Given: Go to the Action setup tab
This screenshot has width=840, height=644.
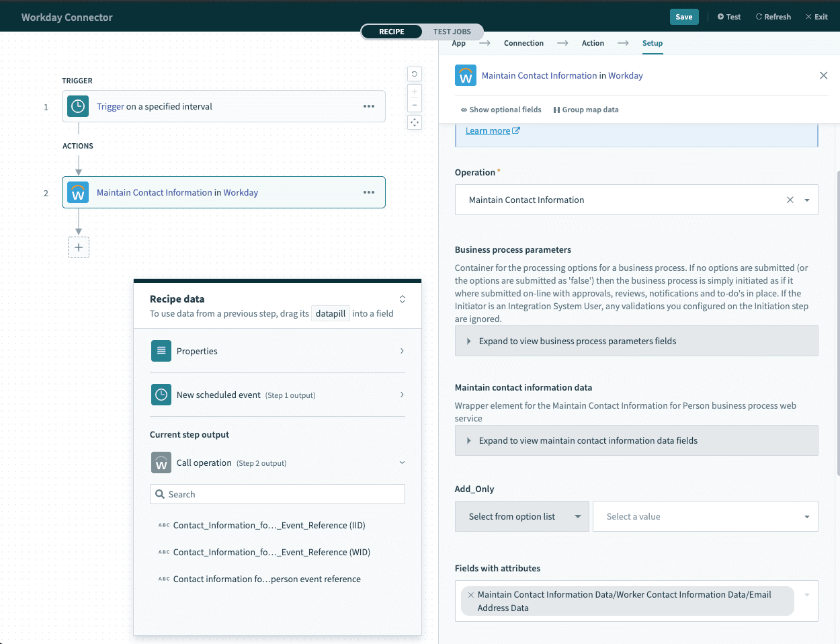Looking at the screenshot, I should click(593, 43).
